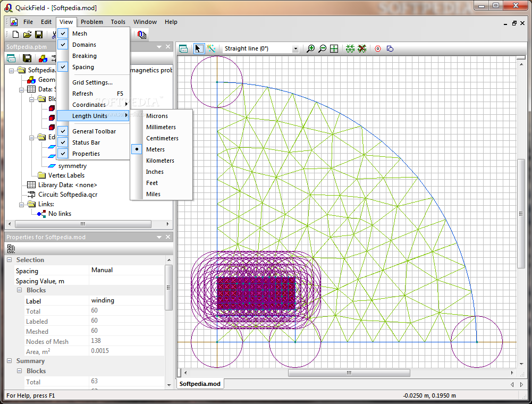
Task: Activate the magic wand insert vertices tool
Action: [210, 48]
